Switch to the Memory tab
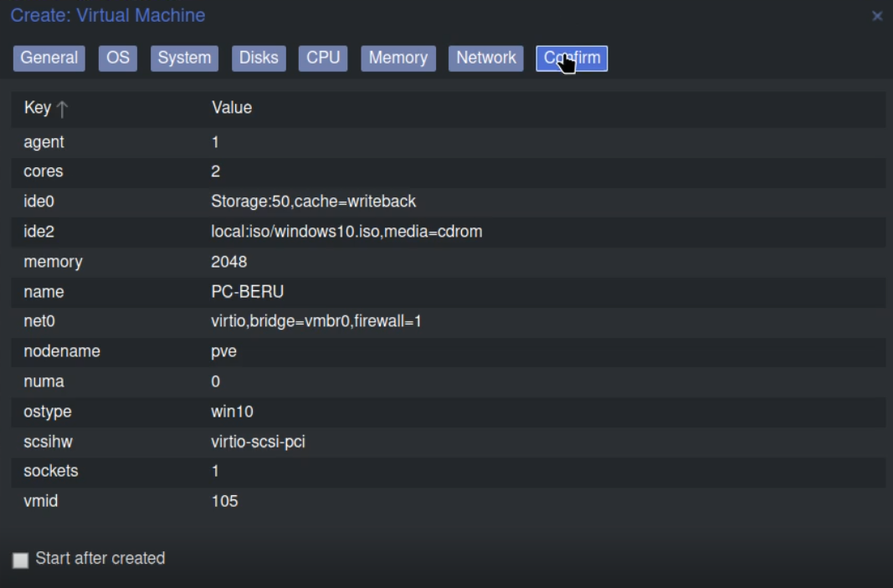Viewport: 893px width, 588px height. tap(398, 58)
